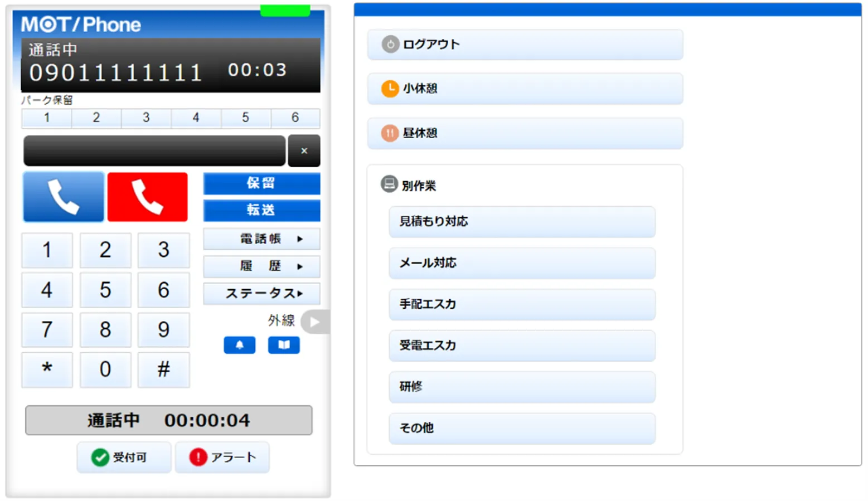Choose 手配エスカ work status
The height and width of the screenshot is (501, 868).
522,304
